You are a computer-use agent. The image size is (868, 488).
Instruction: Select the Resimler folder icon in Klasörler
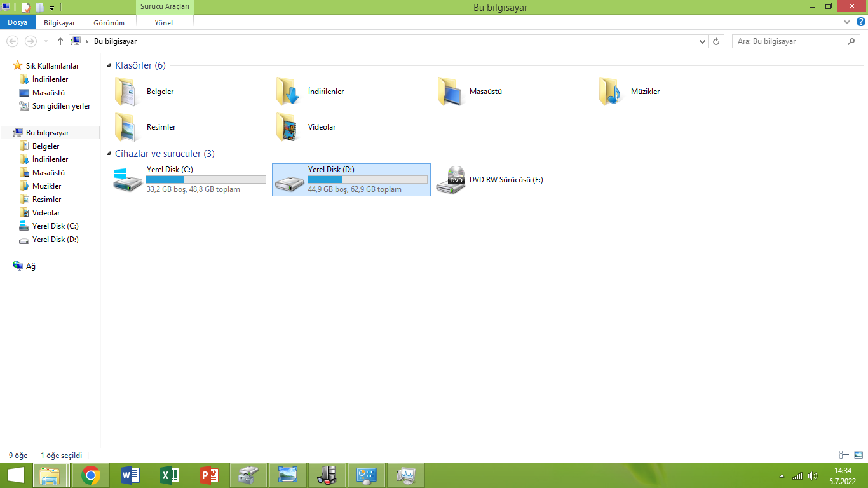click(127, 127)
